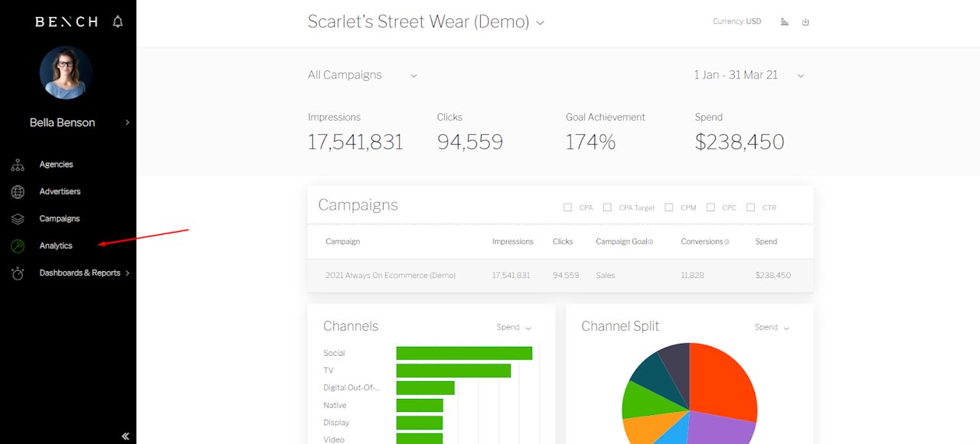Click the bar chart icon in header
The width and height of the screenshot is (980, 444).
(x=785, y=22)
